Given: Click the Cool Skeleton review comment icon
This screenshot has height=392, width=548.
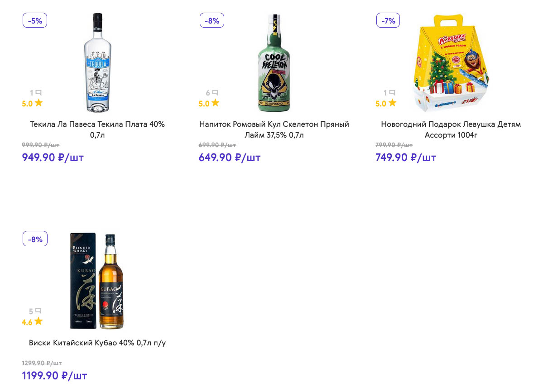Looking at the screenshot, I should point(215,93).
